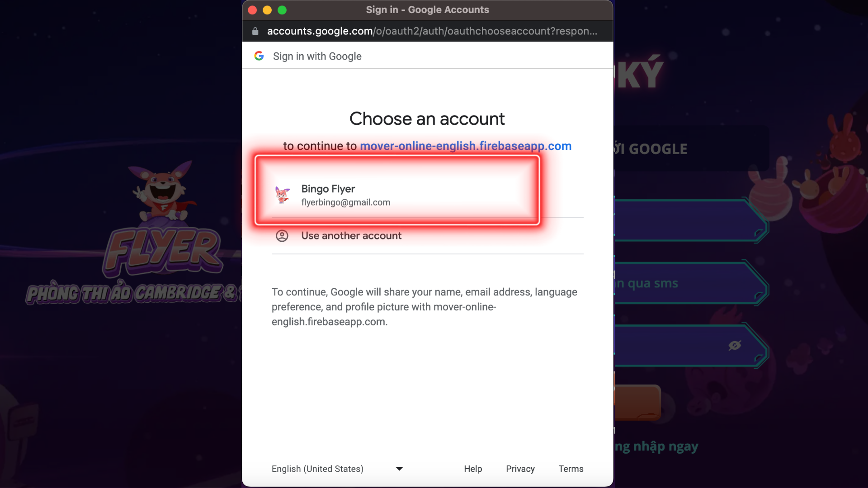This screenshot has height=488, width=868.
Task: Open the Help link
Action: click(x=473, y=469)
